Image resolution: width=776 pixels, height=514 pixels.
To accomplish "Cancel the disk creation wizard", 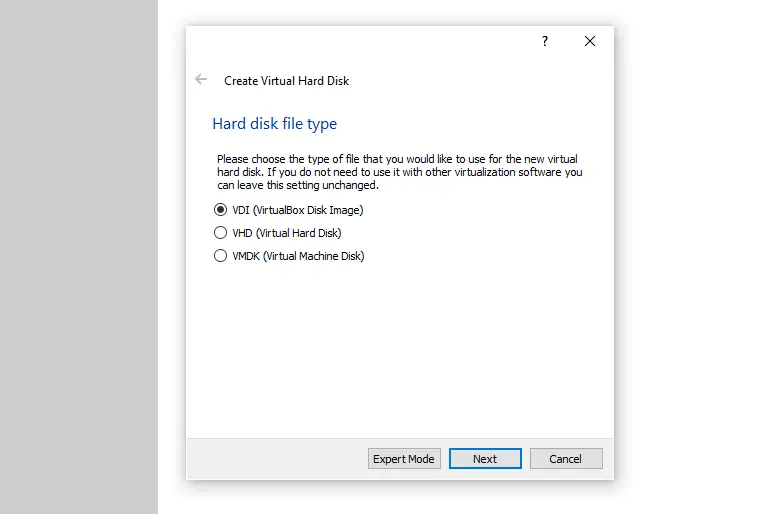I will [x=566, y=459].
